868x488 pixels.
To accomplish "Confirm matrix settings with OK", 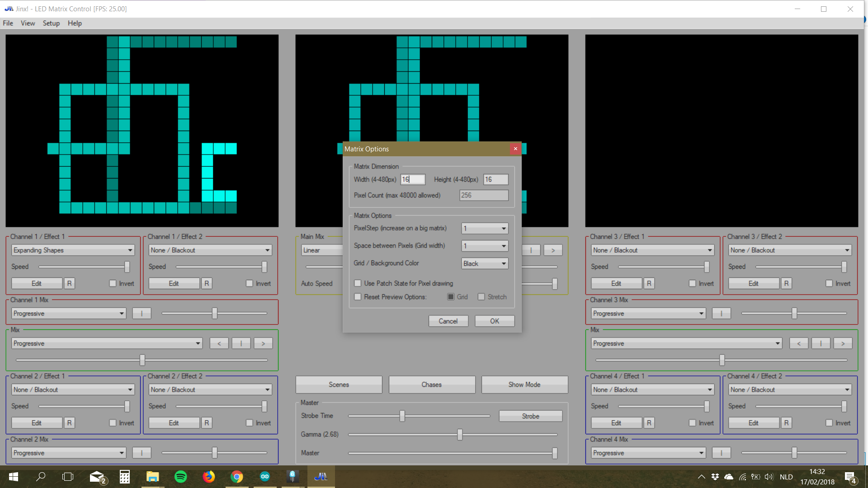I will [x=495, y=321].
